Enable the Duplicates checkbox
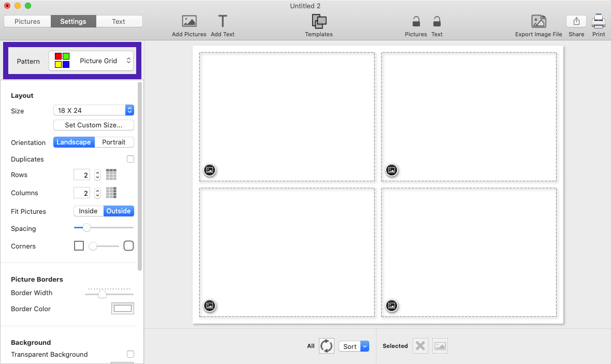This screenshot has width=611, height=364. coord(130,159)
